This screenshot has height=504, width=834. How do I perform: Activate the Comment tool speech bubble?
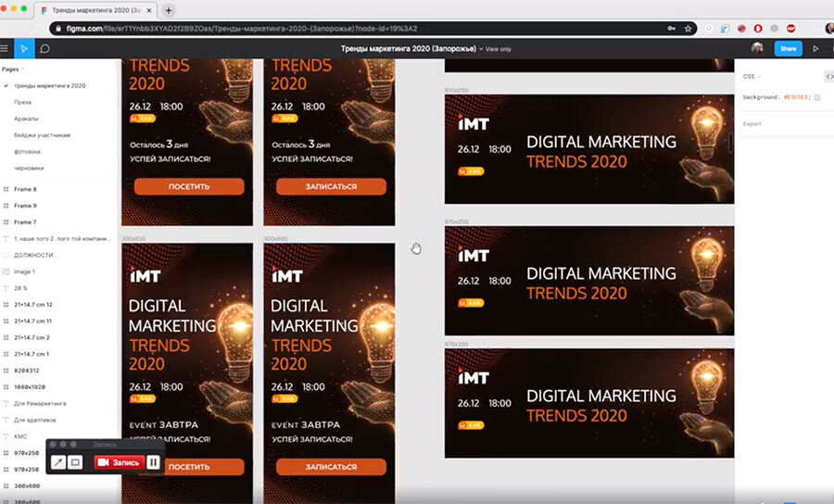coord(44,49)
